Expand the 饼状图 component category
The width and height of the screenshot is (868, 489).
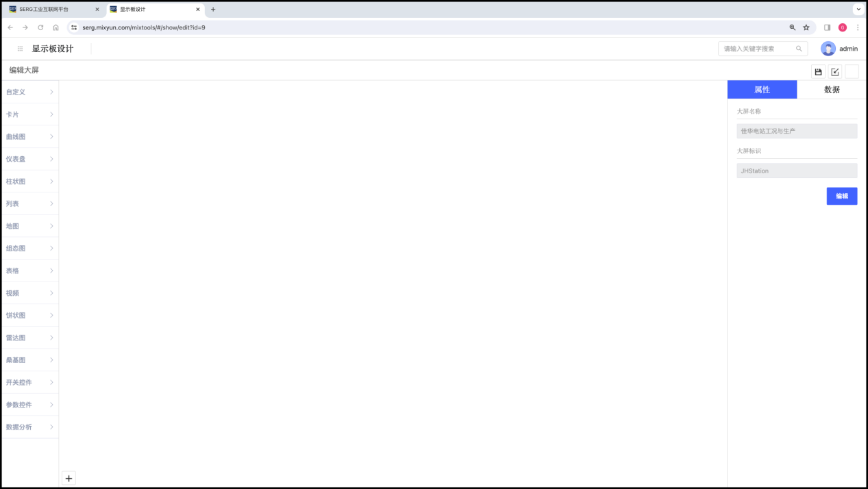[x=29, y=316]
